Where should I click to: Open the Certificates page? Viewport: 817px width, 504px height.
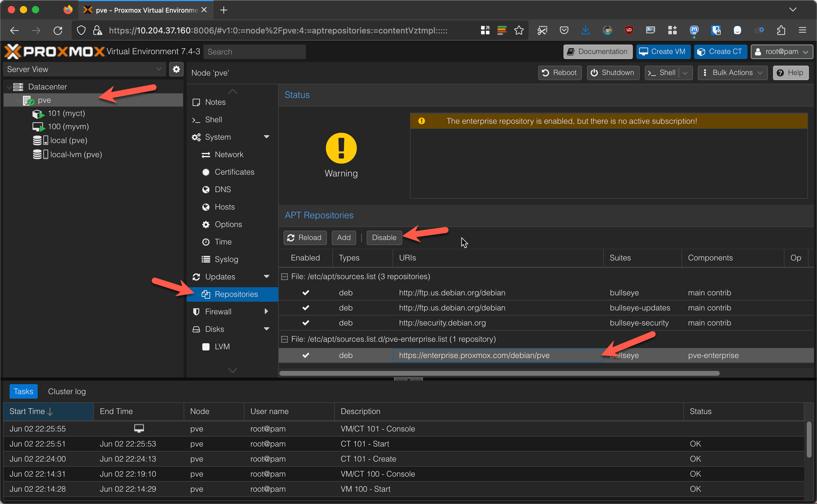point(234,172)
